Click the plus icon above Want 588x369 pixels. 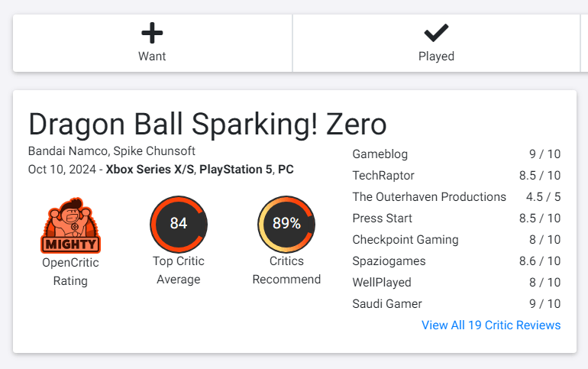tap(152, 33)
